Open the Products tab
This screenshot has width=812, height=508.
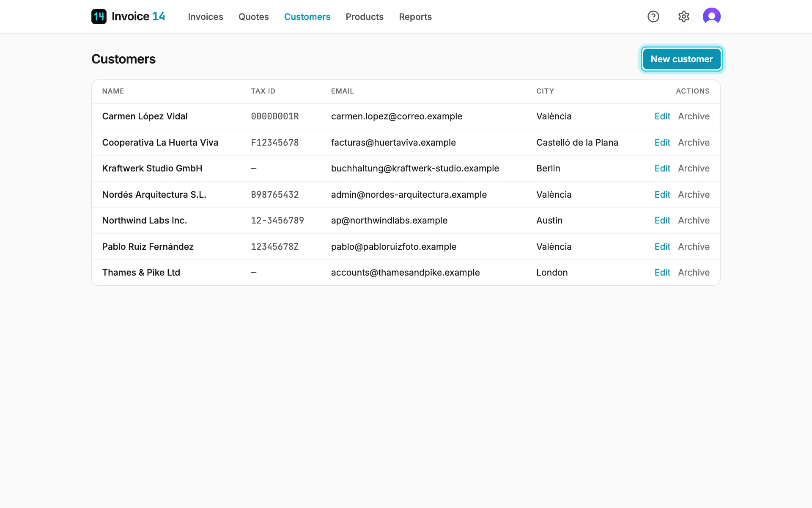(365, 17)
